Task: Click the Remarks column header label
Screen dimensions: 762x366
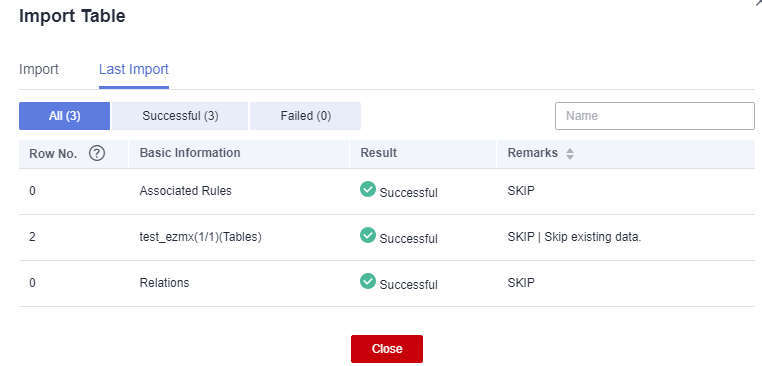Action: click(x=533, y=153)
